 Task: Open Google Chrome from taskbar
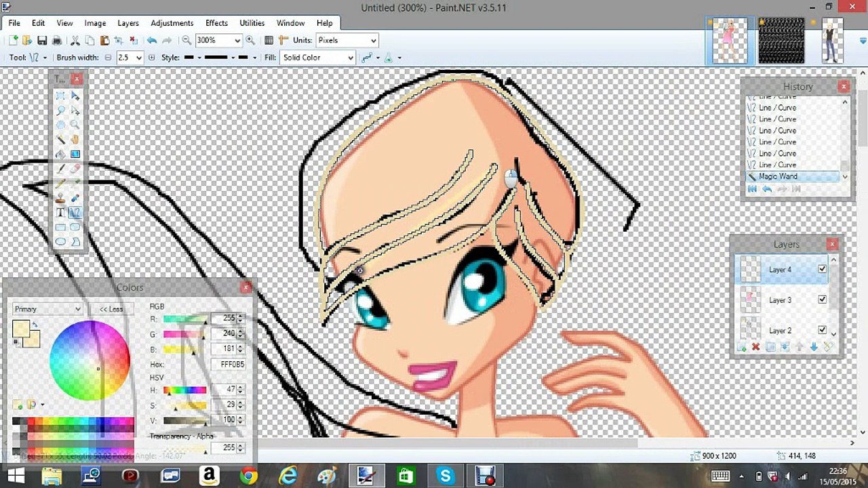(248, 476)
